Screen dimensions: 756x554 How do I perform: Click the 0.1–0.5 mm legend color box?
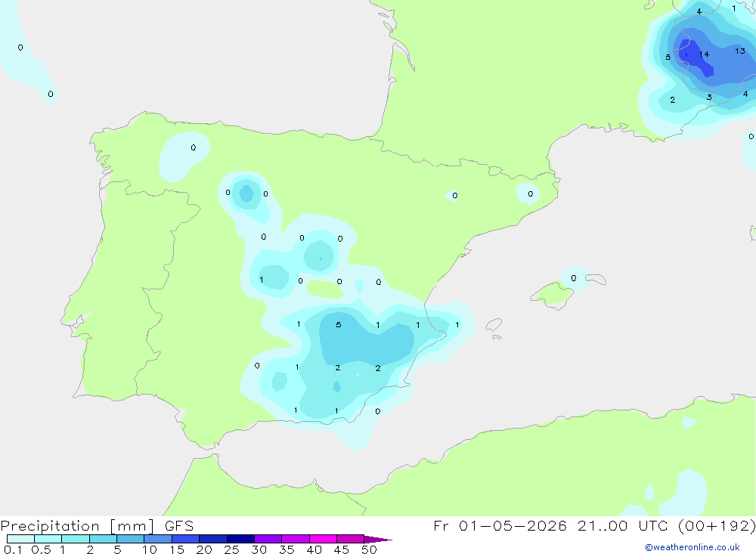point(20,539)
